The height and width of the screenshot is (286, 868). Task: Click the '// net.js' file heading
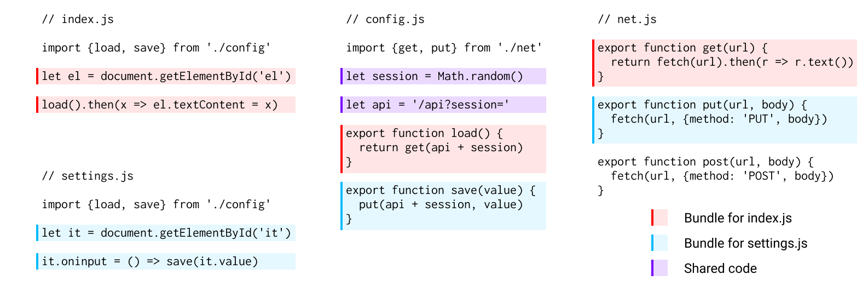[x=627, y=19]
